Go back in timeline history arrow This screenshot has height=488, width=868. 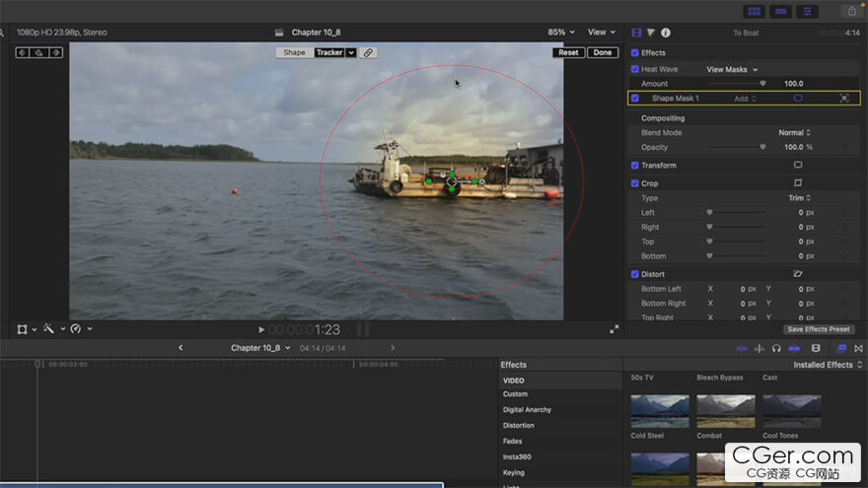click(181, 348)
